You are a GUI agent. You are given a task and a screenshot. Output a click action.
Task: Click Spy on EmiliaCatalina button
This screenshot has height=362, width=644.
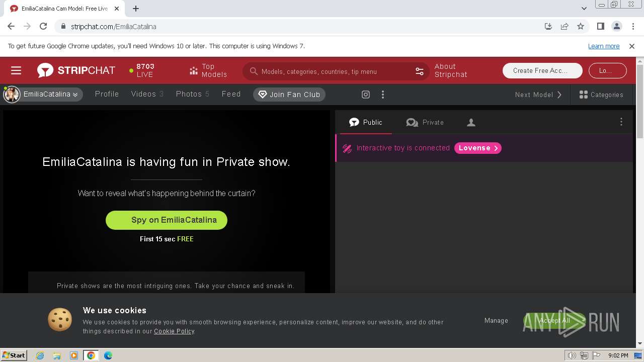[x=167, y=220]
